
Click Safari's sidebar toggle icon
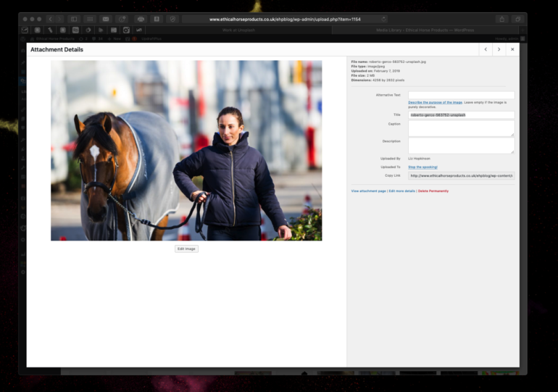click(73, 19)
